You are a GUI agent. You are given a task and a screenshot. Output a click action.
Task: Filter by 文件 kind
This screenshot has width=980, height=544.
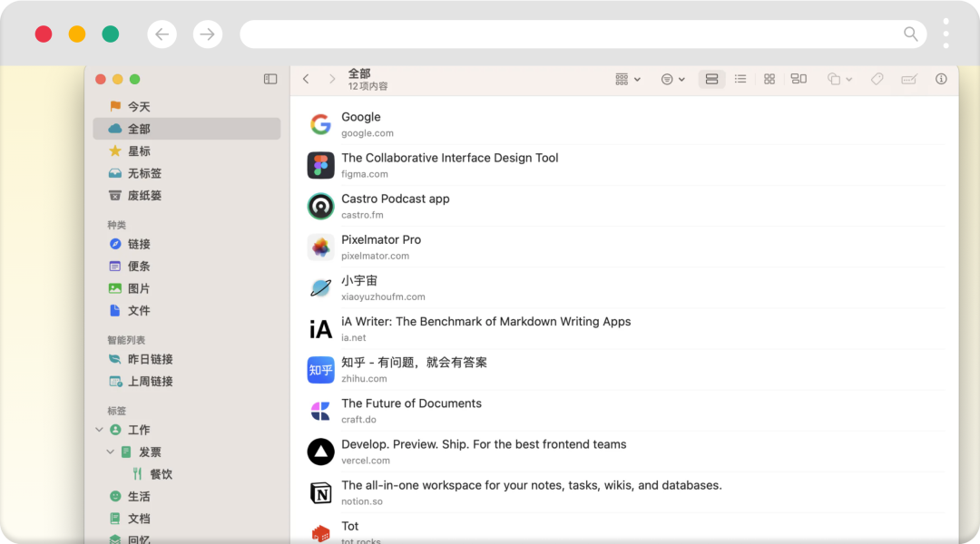[186, 310]
